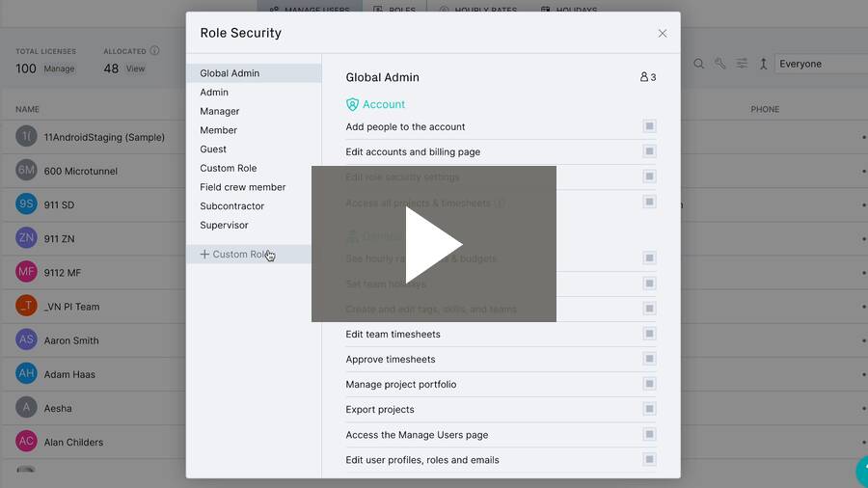Viewport: 868px width, 488px height.
Task: Click the export upload arrow icon
Action: 764,65
